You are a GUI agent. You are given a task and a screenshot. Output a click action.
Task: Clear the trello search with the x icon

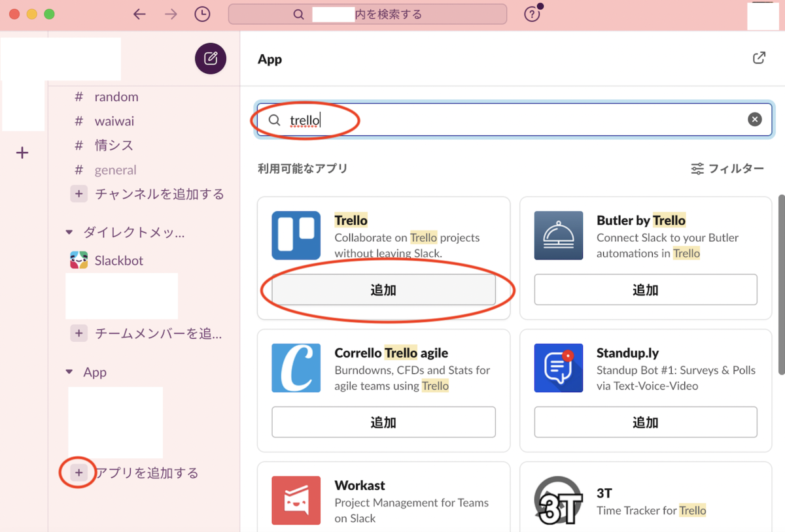point(755,119)
